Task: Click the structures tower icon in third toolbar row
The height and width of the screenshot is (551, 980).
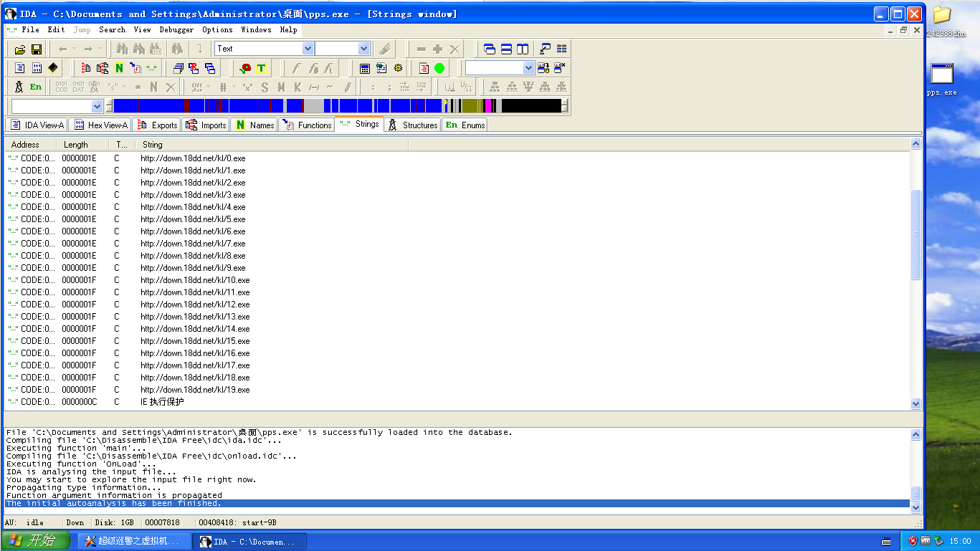Action: [19, 87]
